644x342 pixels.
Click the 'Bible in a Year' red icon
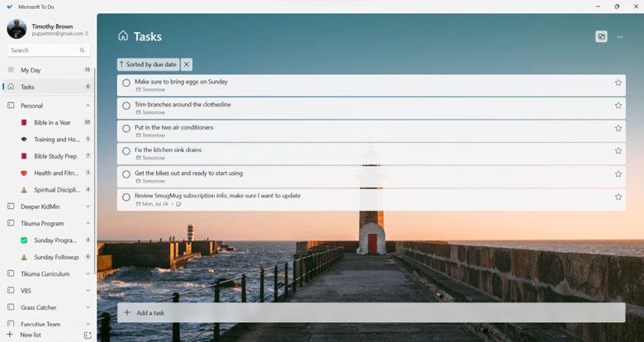[x=24, y=122]
